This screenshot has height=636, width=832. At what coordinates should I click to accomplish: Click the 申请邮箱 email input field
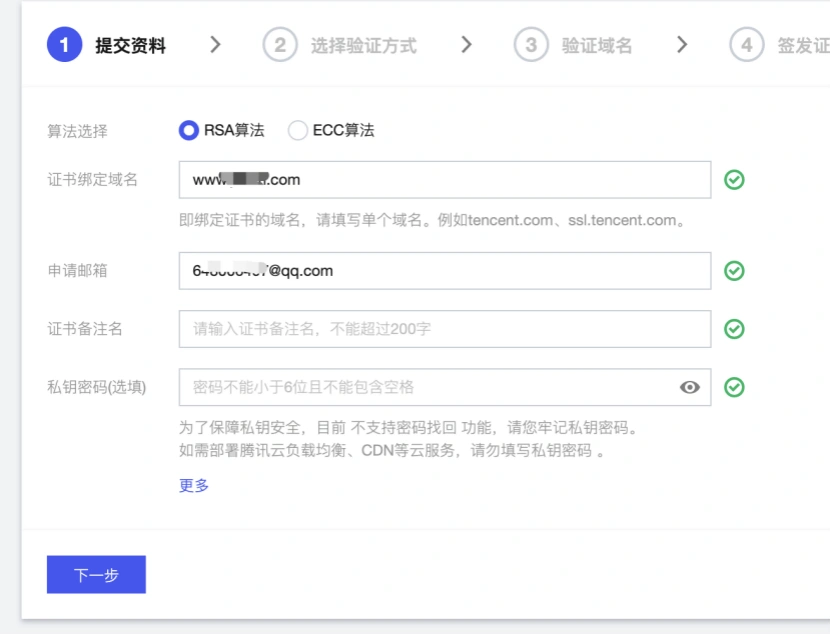point(444,271)
